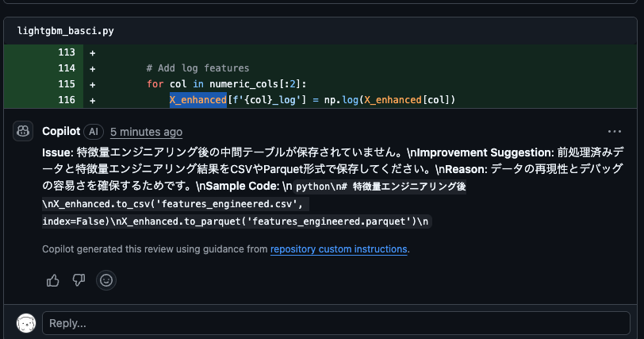
Task: Click the highlighted X_enhanced text
Action: pos(198,100)
